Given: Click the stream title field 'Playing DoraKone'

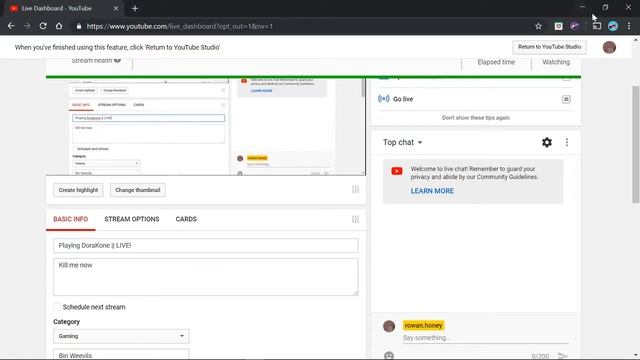Looking at the screenshot, I should (206, 245).
